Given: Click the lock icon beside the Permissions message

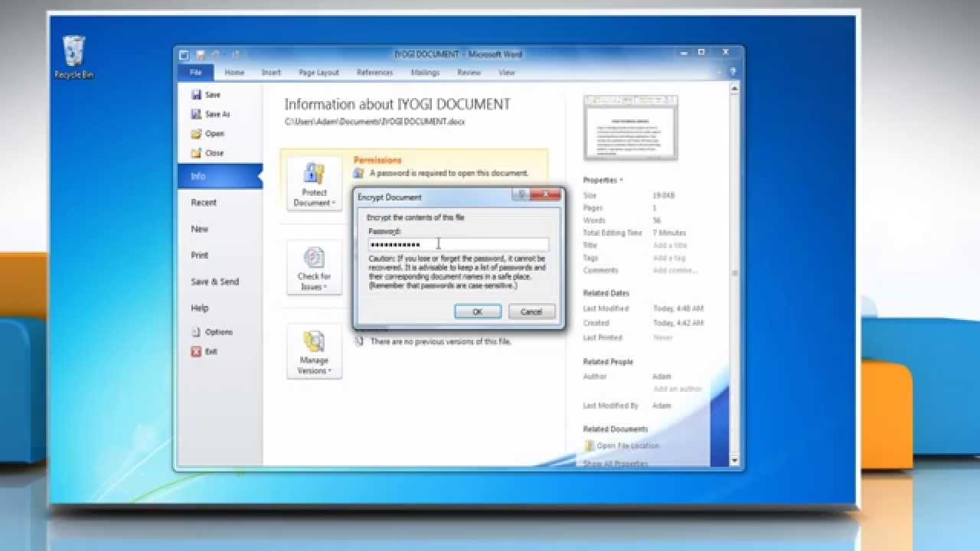Looking at the screenshot, I should pos(358,174).
